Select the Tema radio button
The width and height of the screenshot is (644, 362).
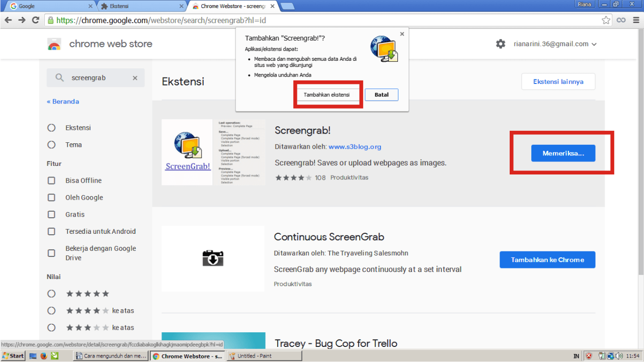[51, 145]
